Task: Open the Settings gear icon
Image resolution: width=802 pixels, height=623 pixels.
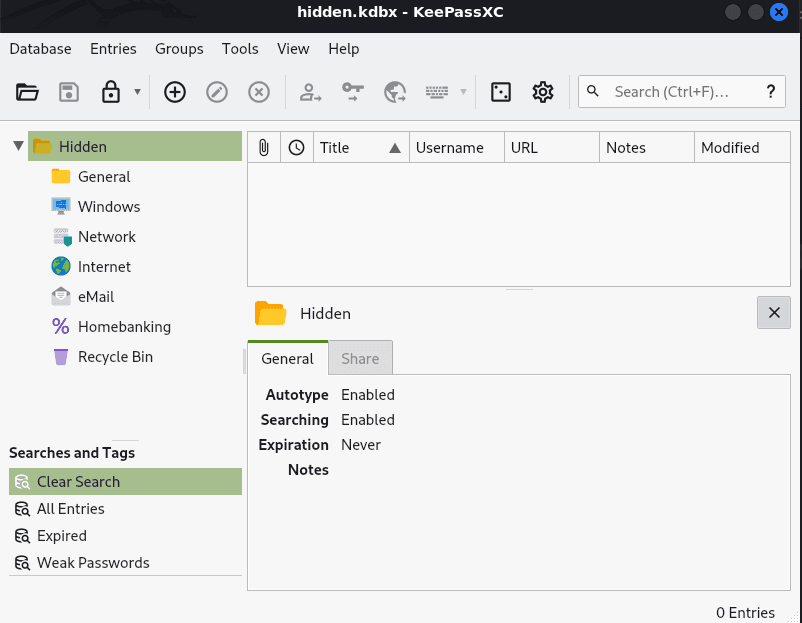Action: click(x=543, y=92)
